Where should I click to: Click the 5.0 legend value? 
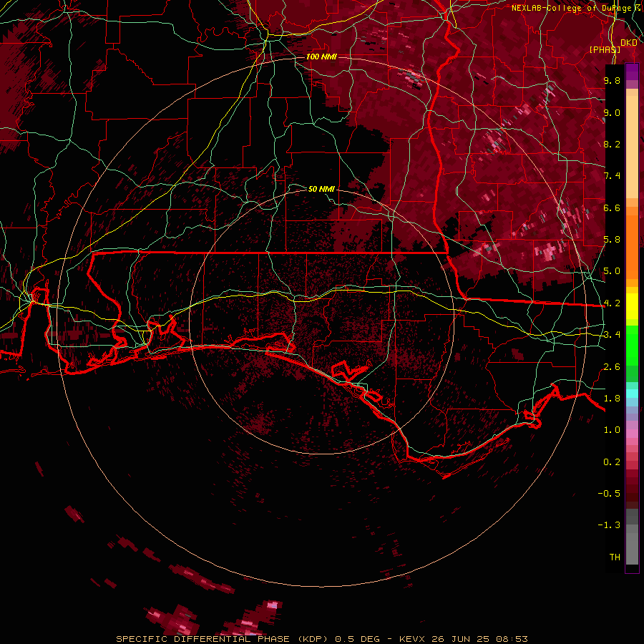[x=612, y=271]
